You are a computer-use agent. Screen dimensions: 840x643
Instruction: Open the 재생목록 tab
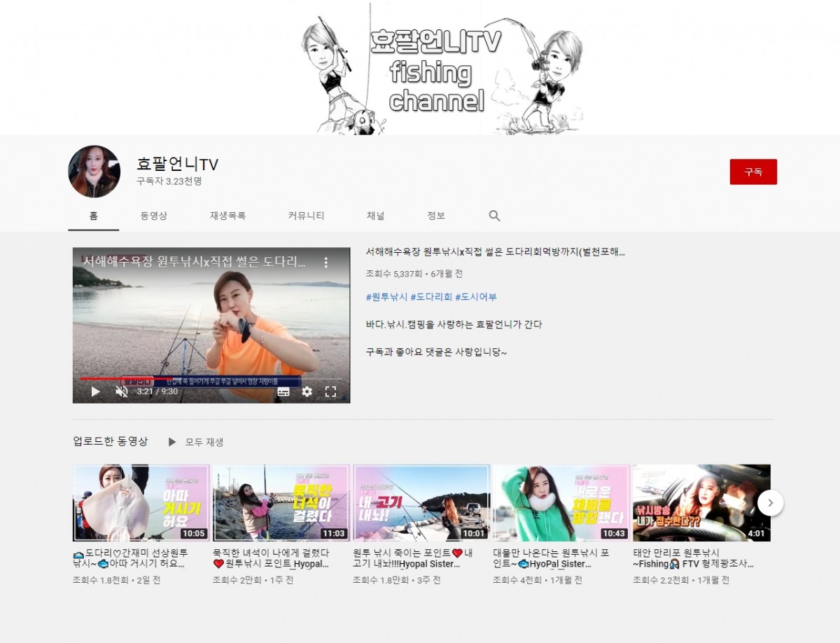pyautogui.click(x=227, y=216)
